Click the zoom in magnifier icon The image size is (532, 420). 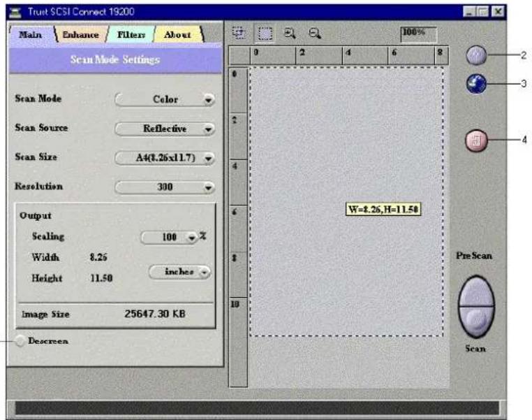point(290,33)
